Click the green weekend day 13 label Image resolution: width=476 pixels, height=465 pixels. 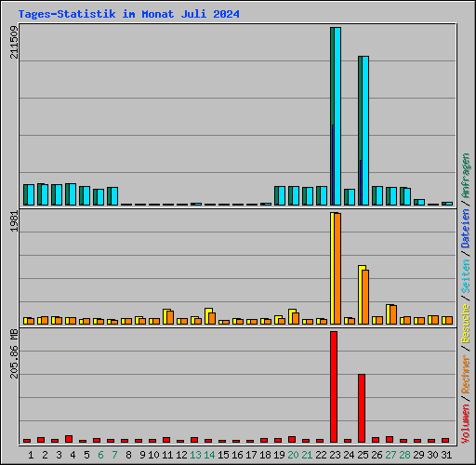coord(195,455)
